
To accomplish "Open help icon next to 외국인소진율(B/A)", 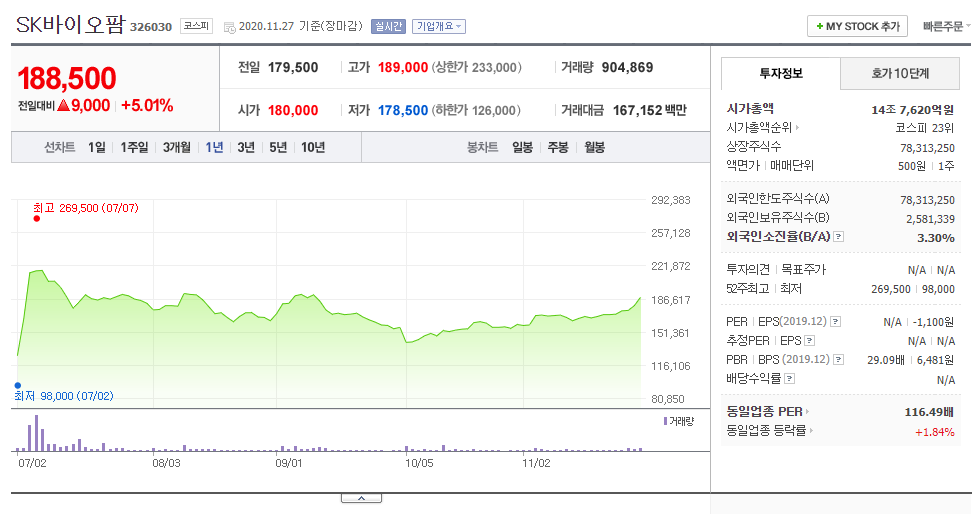I will click(839, 237).
